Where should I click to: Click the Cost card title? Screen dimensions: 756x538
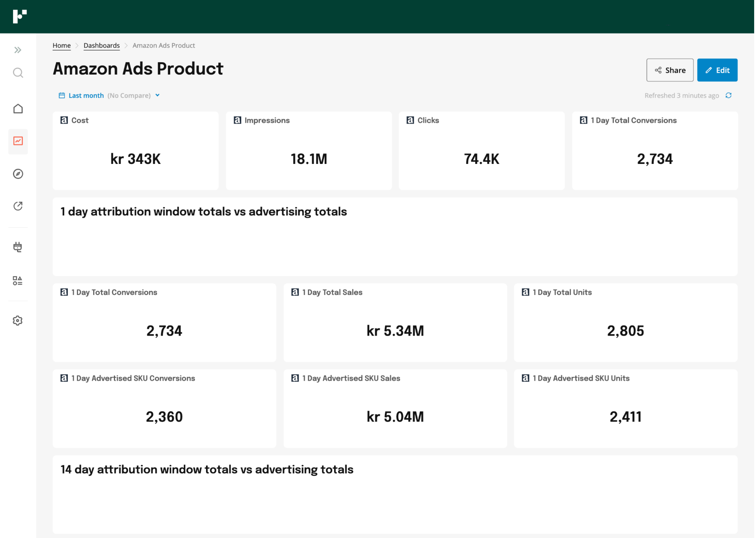[x=80, y=120]
